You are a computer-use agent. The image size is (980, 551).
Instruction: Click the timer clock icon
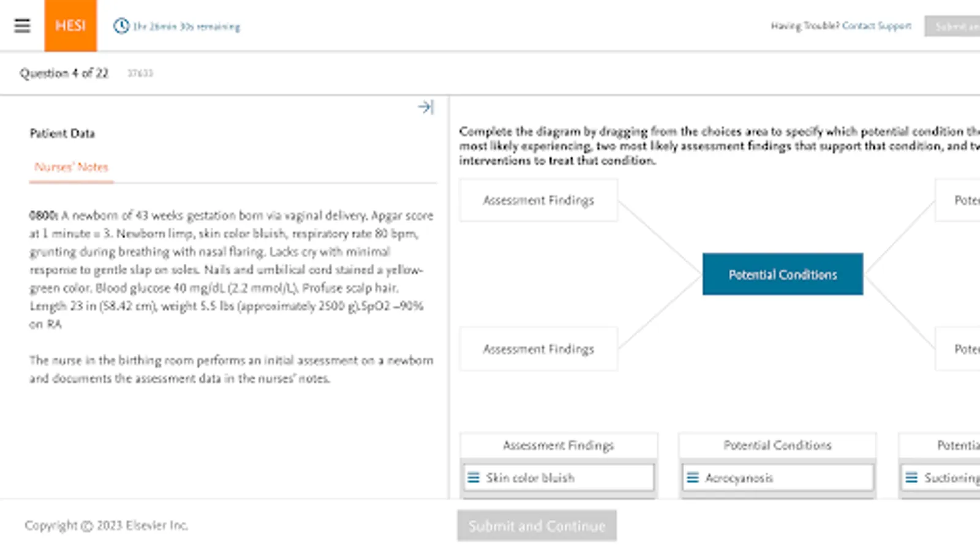pyautogui.click(x=121, y=26)
